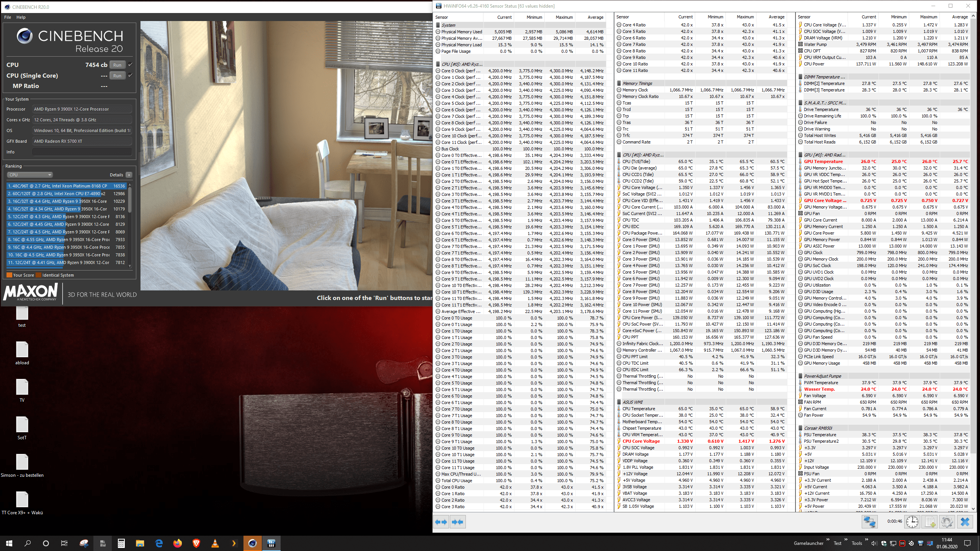Select ranking entry Intel Xeon Platinum 8168

[67, 186]
